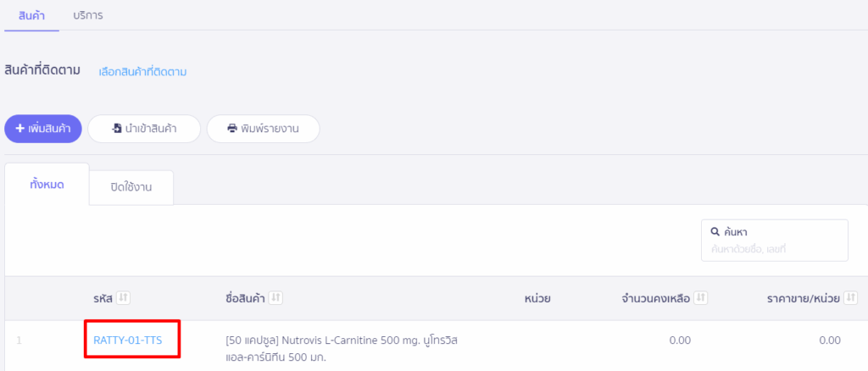The height and width of the screenshot is (371, 868).
Task: Sort by ชื่อสินค้า column sort icon
Action: point(276,298)
